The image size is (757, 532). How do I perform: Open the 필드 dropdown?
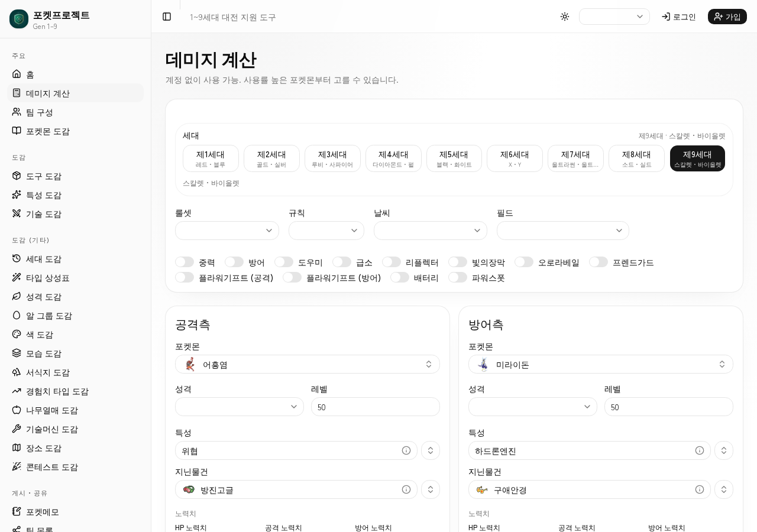point(563,231)
